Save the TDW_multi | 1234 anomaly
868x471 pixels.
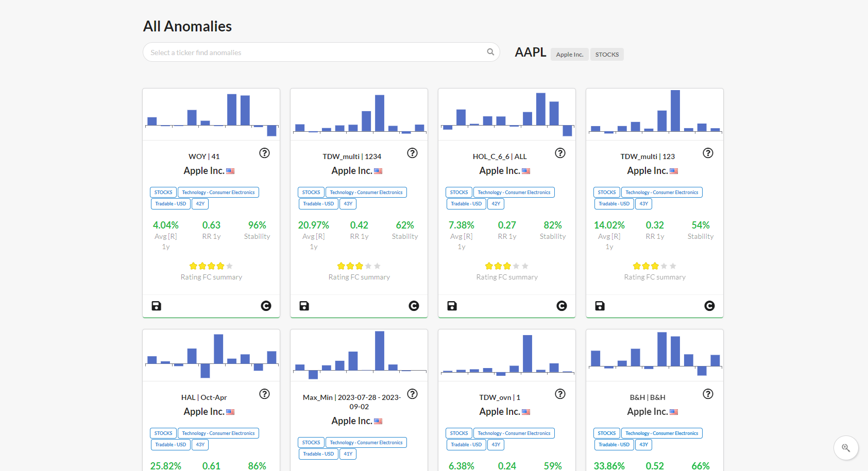coord(304,306)
